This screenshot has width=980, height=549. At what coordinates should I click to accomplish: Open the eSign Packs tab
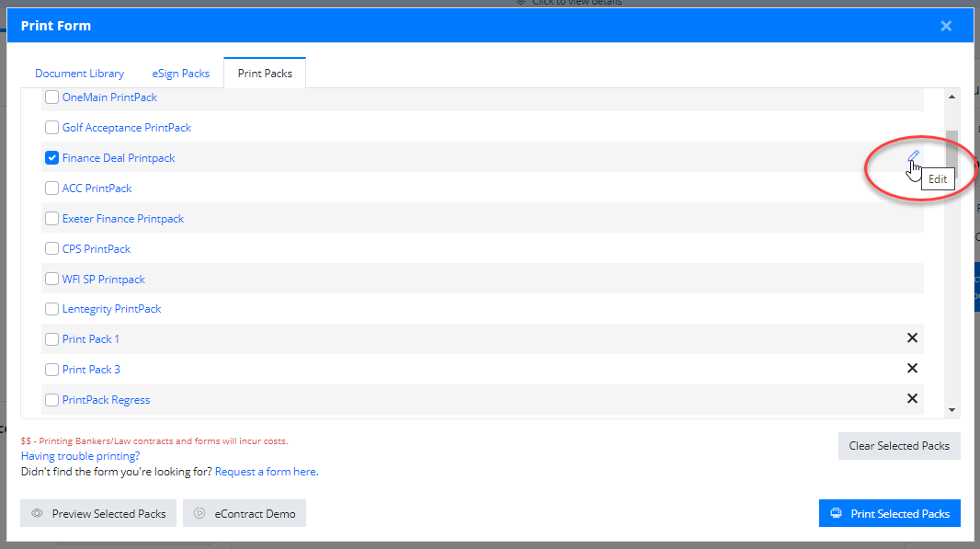click(x=180, y=74)
